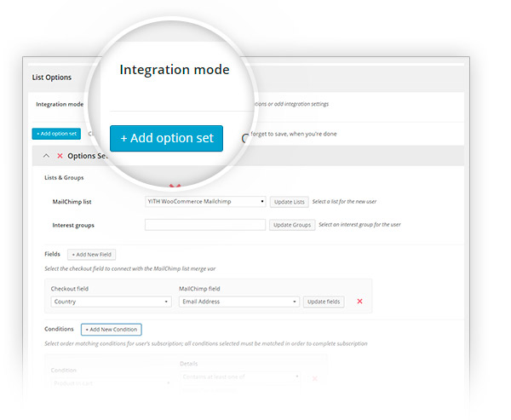Viewport: 511px width, 420px height.
Task: Open the faded Condition dropdown
Action: pyautogui.click(x=111, y=383)
